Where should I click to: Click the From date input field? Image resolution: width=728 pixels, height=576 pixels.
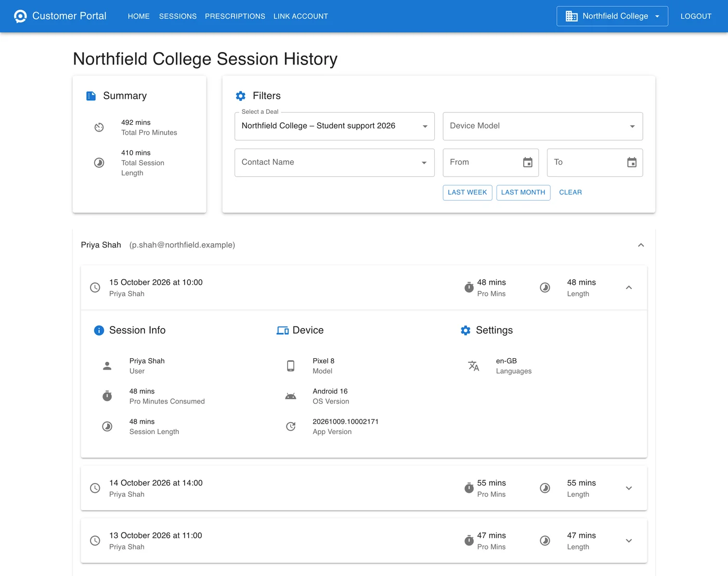click(x=490, y=163)
